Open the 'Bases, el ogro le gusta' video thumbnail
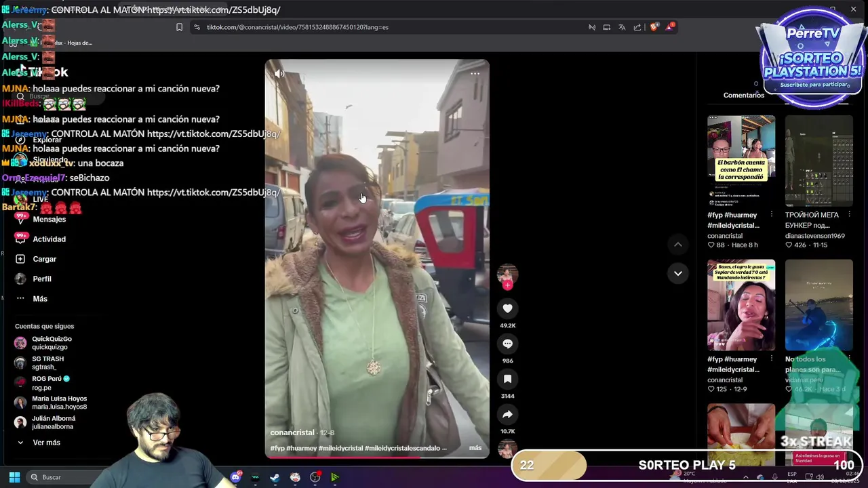Image resolution: width=868 pixels, height=488 pixels. coord(741,305)
